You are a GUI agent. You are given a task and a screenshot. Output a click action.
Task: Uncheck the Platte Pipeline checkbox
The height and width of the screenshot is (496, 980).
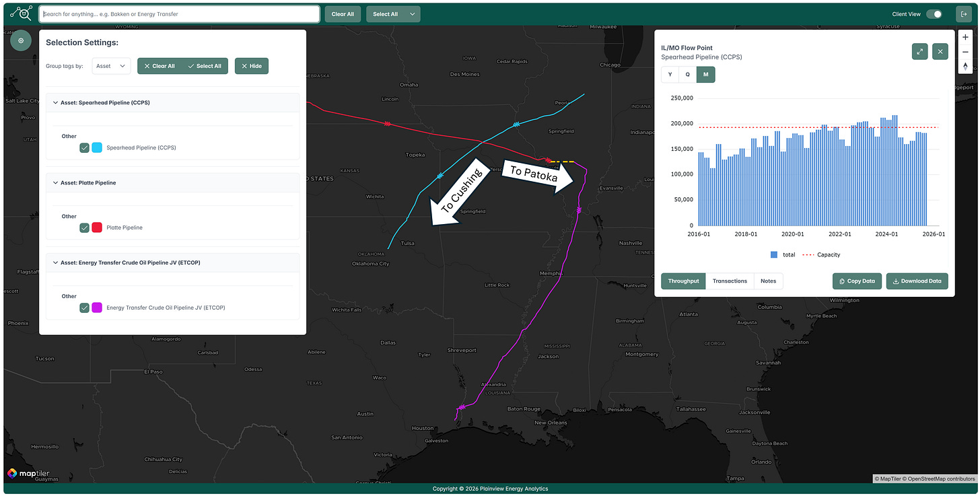tap(84, 227)
